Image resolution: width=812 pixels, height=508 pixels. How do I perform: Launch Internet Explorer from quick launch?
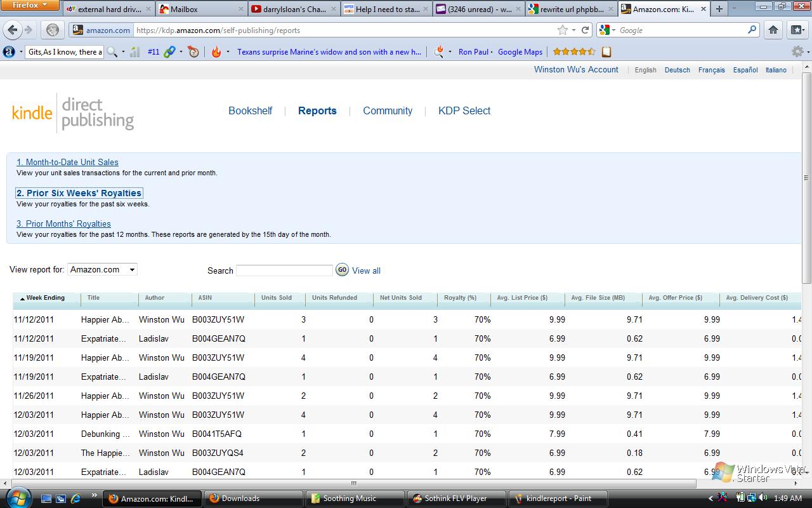75,498
